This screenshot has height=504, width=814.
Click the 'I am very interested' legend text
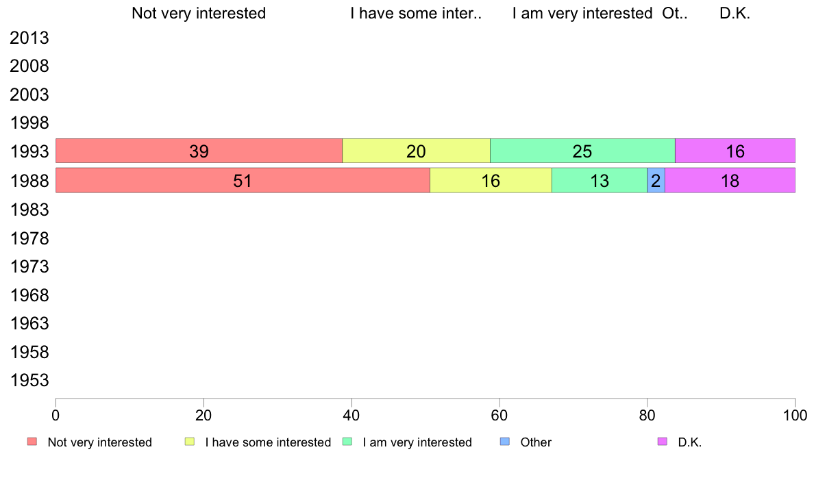tap(417, 442)
